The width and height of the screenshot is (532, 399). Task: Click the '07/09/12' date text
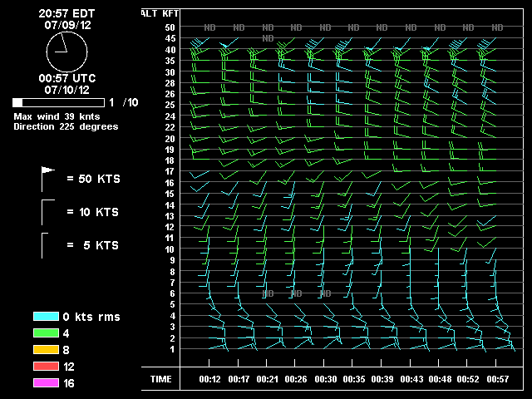(x=67, y=25)
